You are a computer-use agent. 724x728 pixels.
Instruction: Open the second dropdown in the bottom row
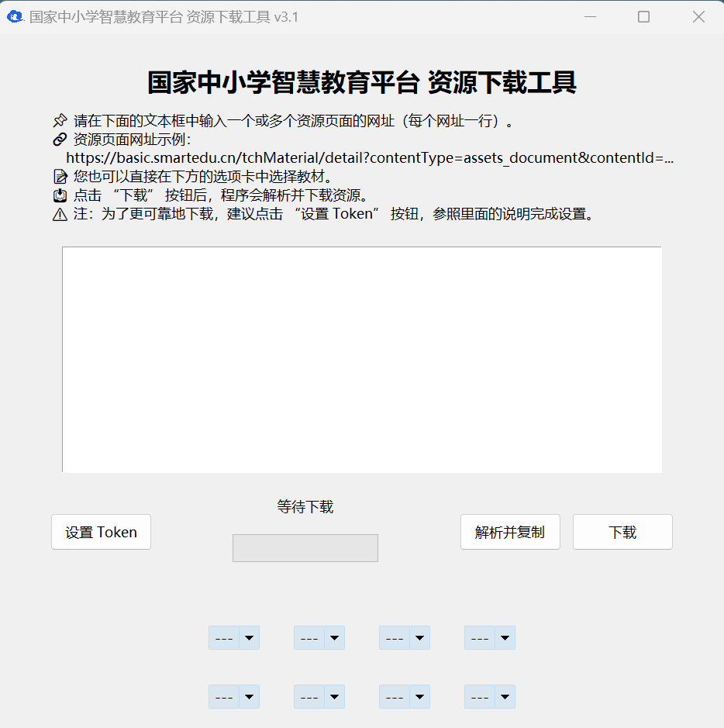click(x=319, y=696)
